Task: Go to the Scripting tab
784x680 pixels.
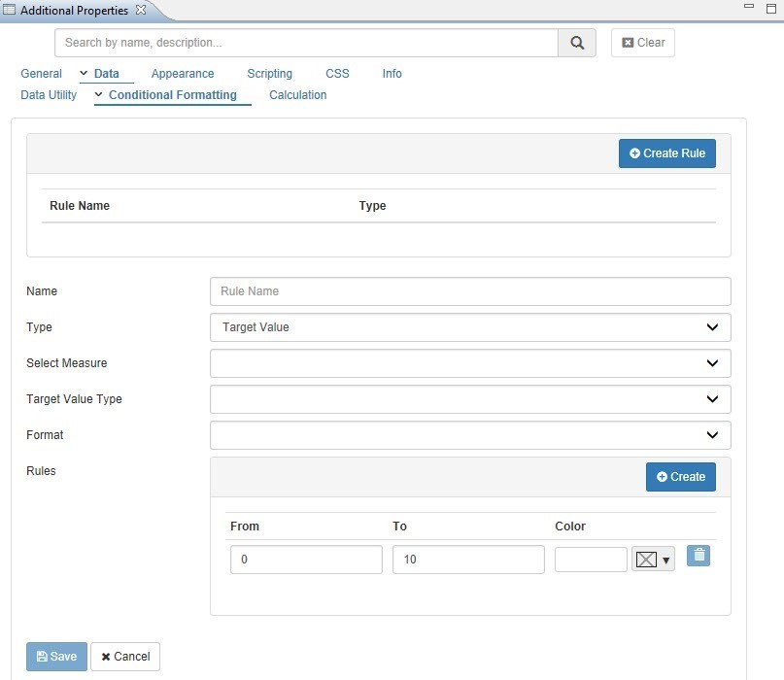Action: click(x=269, y=74)
